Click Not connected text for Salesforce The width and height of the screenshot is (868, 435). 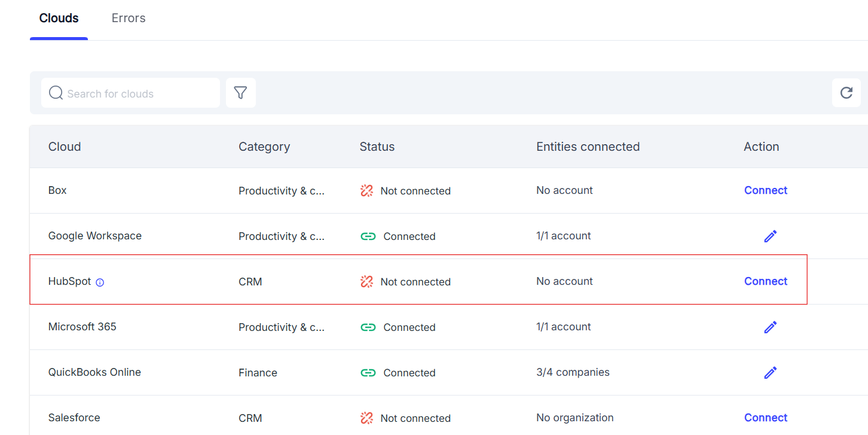pos(415,418)
